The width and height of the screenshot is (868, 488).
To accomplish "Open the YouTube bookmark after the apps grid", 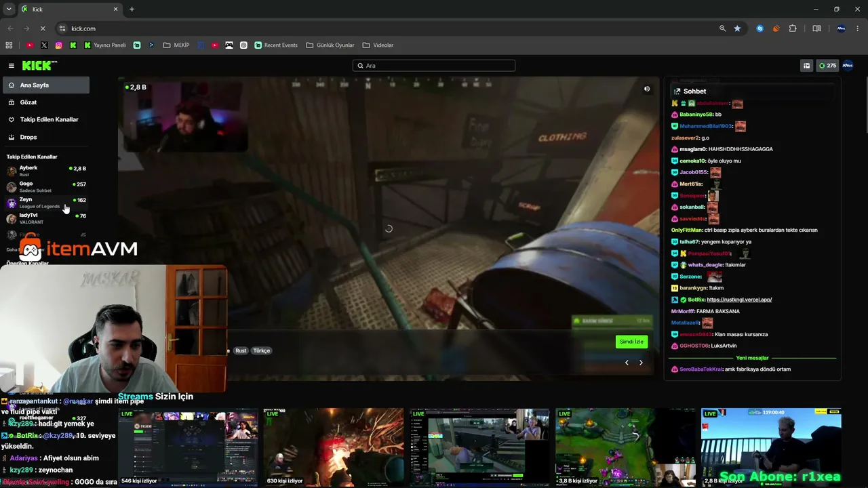I will (x=30, y=45).
